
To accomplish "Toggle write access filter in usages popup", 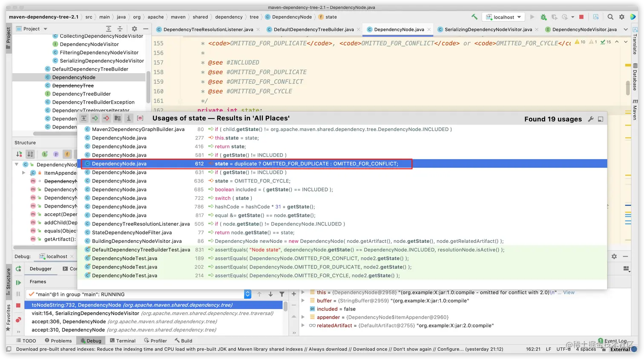I will 106,118.
